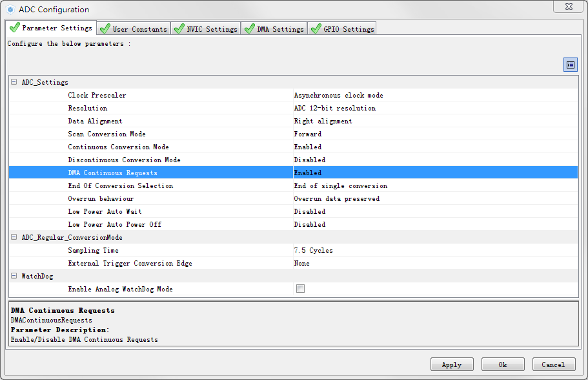Screen dimensions: 588x380
Task: Select the Low Power Auto Wait label
Action: 105,211
